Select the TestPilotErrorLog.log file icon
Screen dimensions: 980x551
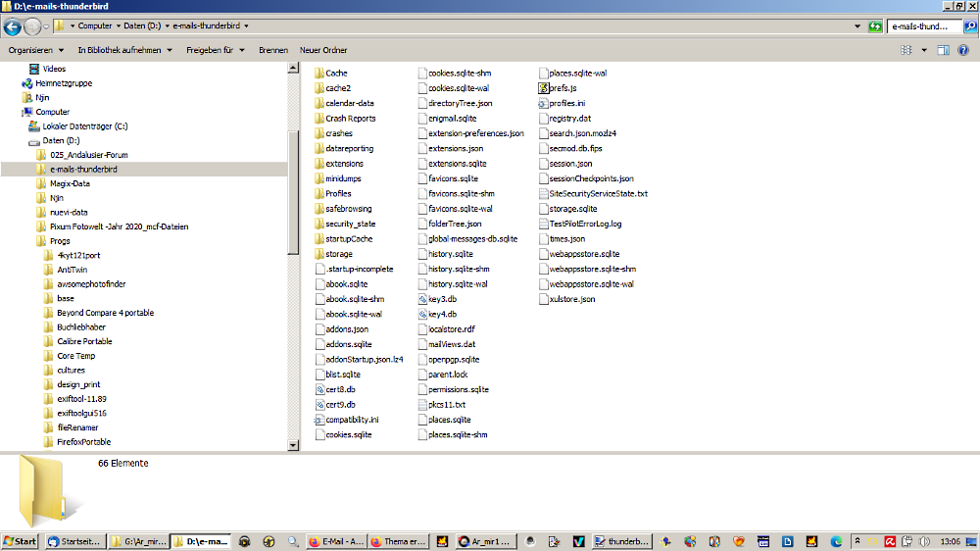tap(543, 224)
